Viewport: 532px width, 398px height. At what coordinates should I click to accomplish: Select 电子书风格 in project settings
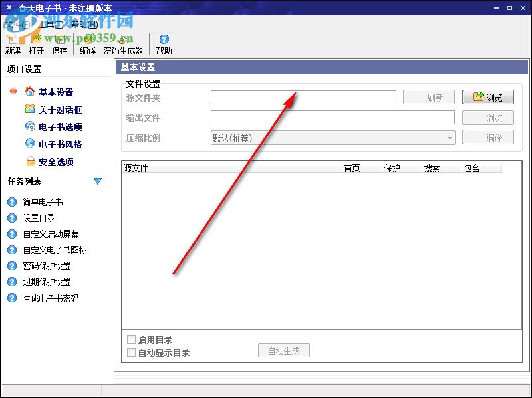pyautogui.click(x=61, y=144)
